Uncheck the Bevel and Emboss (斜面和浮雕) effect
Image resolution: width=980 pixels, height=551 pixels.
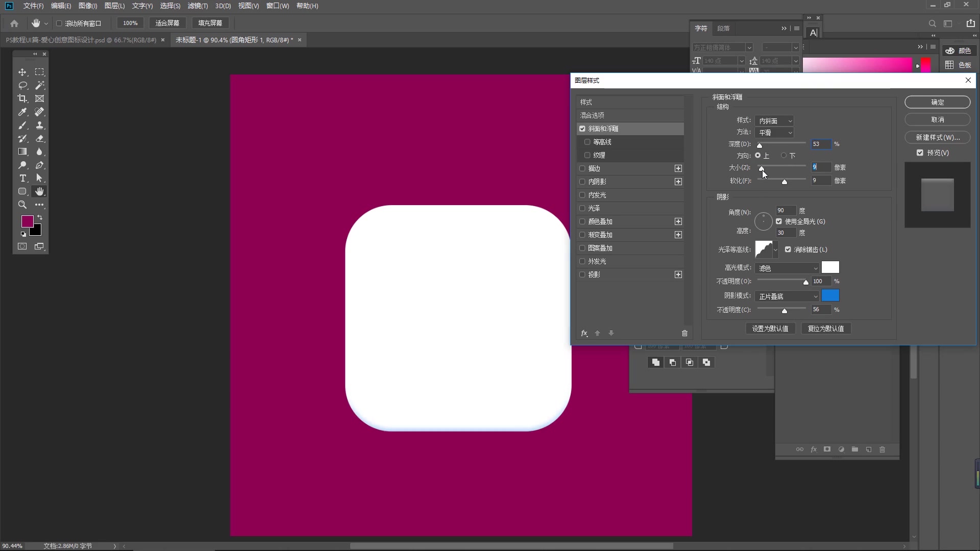582,129
